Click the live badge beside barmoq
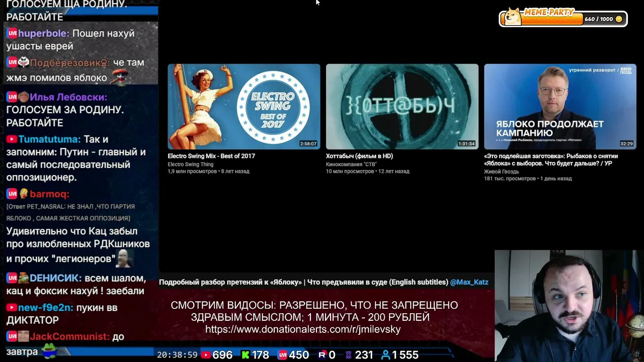 tap(12, 194)
